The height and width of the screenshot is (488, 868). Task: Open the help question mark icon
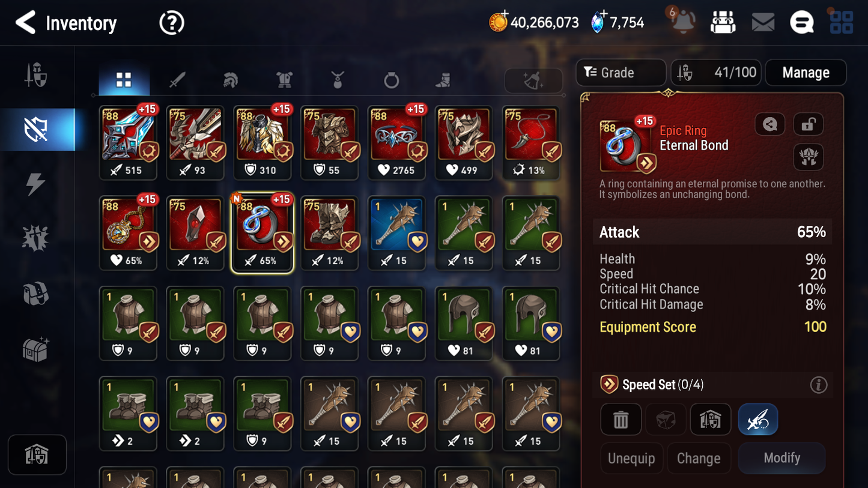tap(171, 23)
